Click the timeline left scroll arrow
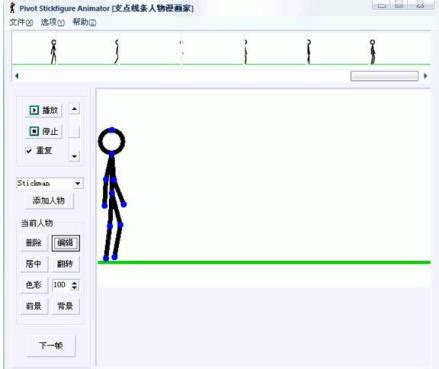 [x=17, y=76]
